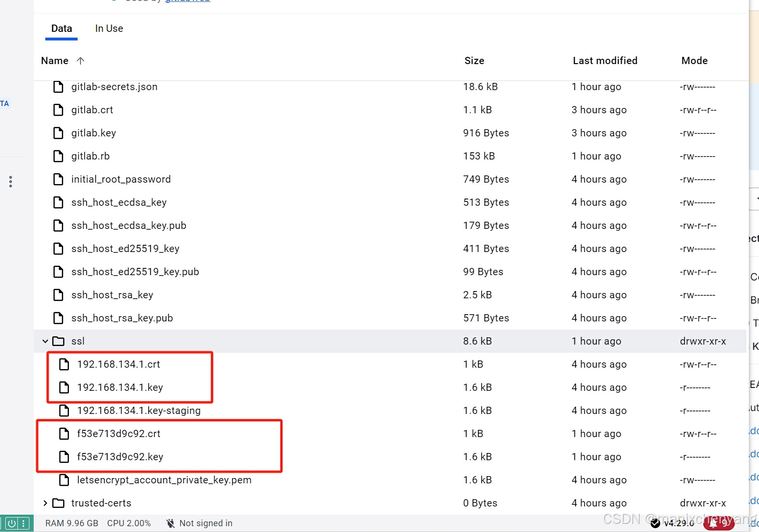759x532 pixels.
Task: Sort by Size column header
Action: click(474, 61)
